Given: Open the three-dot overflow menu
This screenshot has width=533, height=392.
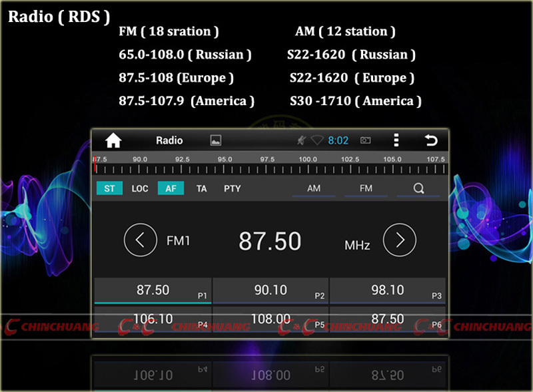Looking at the screenshot, I should click(396, 140).
